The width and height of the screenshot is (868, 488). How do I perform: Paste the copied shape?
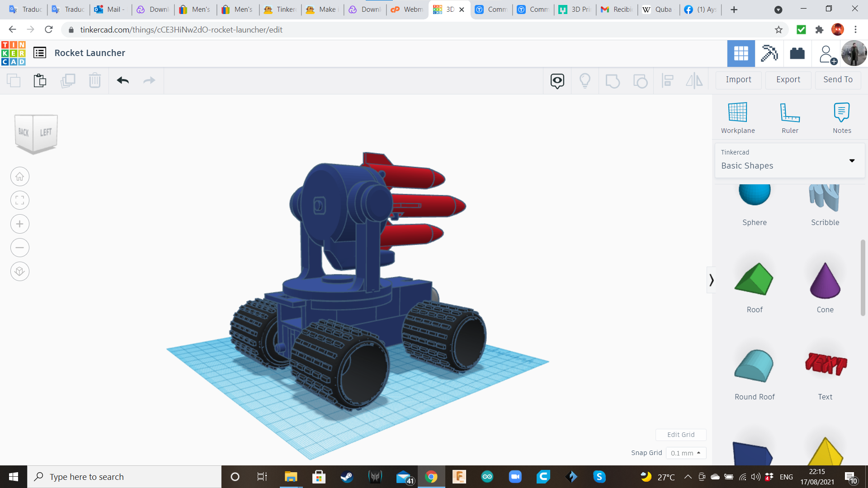pos(40,80)
